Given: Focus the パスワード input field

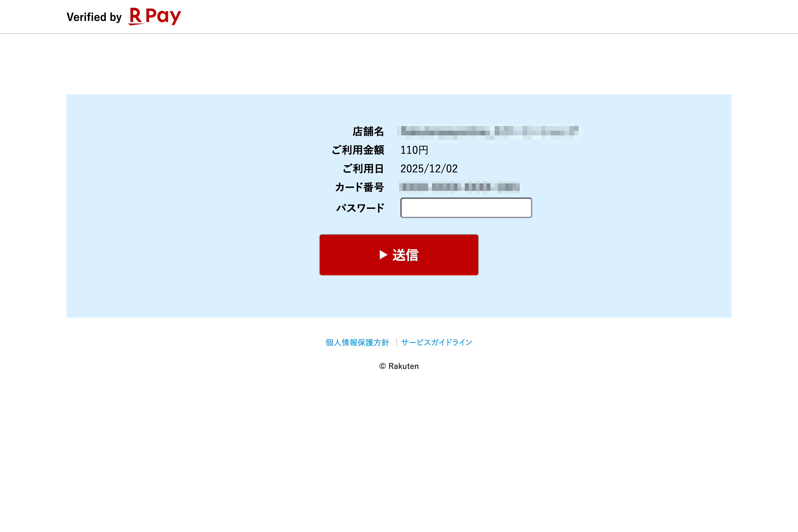Looking at the screenshot, I should (x=466, y=207).
